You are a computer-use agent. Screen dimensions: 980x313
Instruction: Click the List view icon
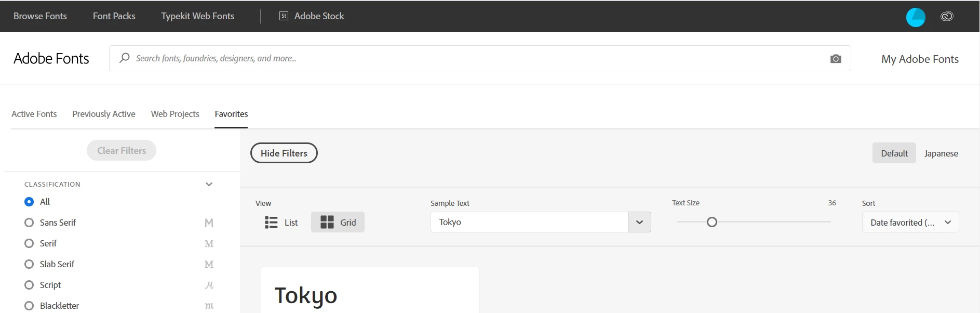271,223
